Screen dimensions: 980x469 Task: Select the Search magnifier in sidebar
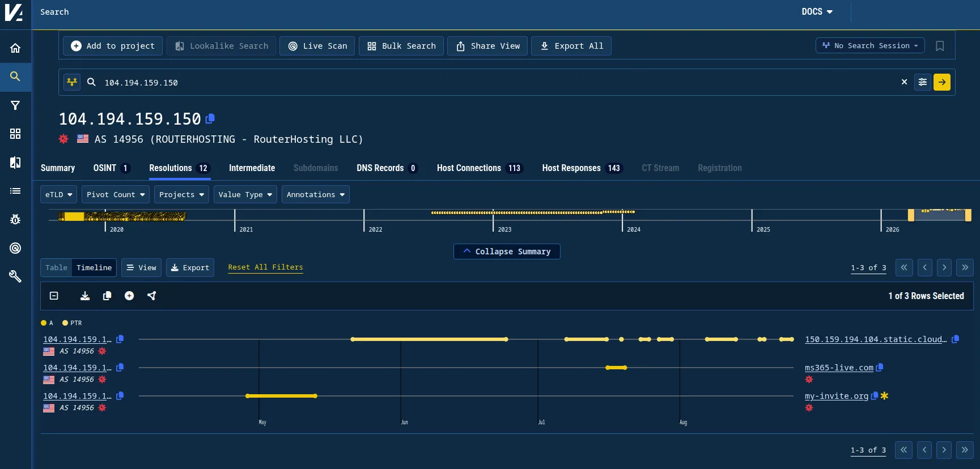(15, 76)
